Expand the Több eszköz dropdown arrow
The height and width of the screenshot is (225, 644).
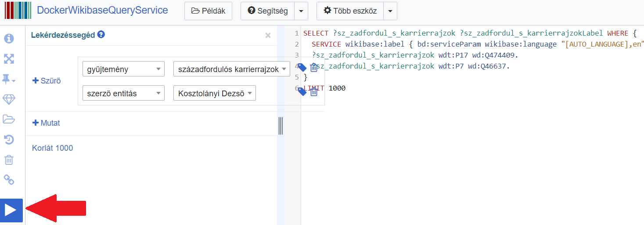[x=390, y=11]
